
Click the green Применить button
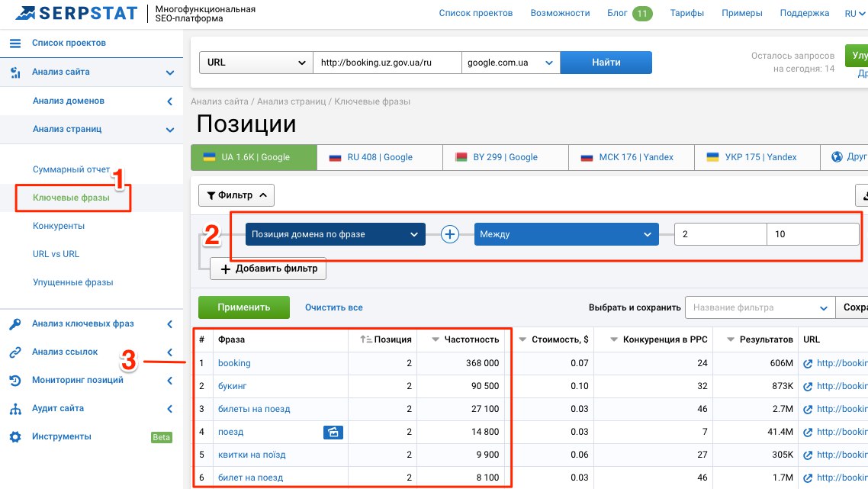[244, 307]
